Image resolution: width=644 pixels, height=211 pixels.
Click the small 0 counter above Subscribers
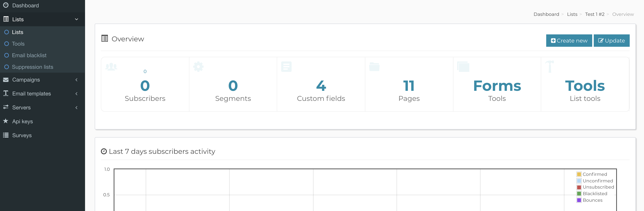tap(145, 71)
